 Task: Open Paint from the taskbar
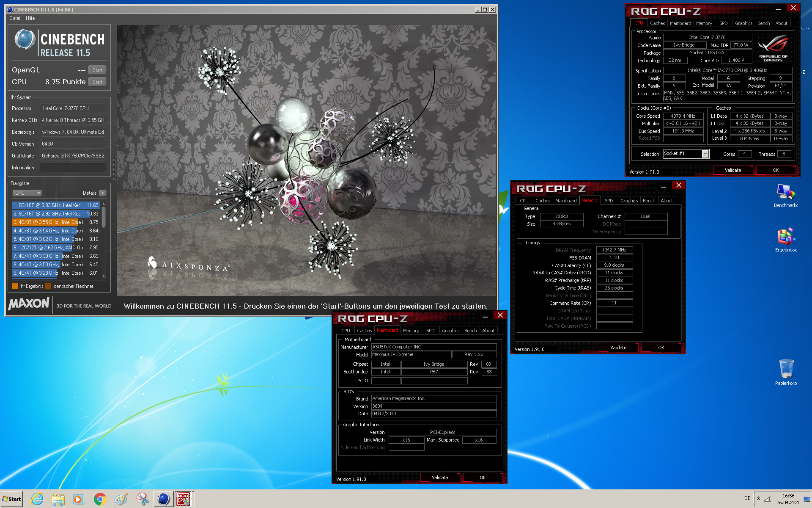click(x=121, y=499)
